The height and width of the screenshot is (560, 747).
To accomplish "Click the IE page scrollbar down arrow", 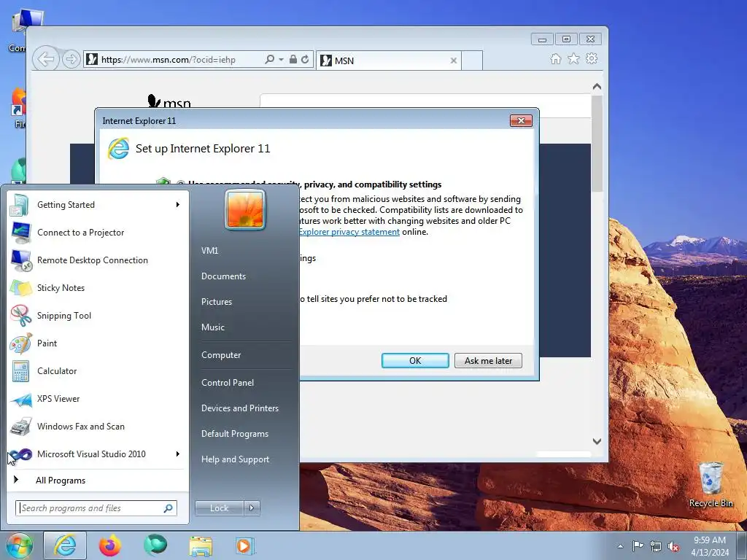I will [597, 441].
